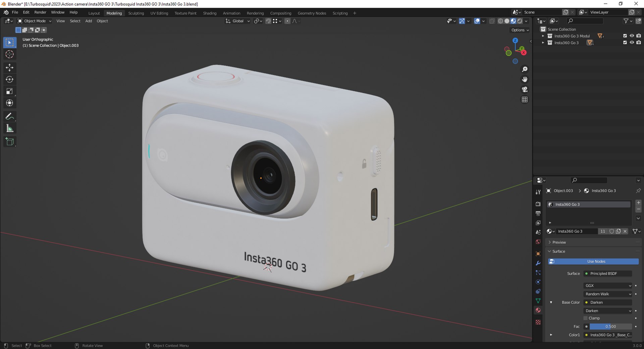Select the Scale tool

(10, 91)
